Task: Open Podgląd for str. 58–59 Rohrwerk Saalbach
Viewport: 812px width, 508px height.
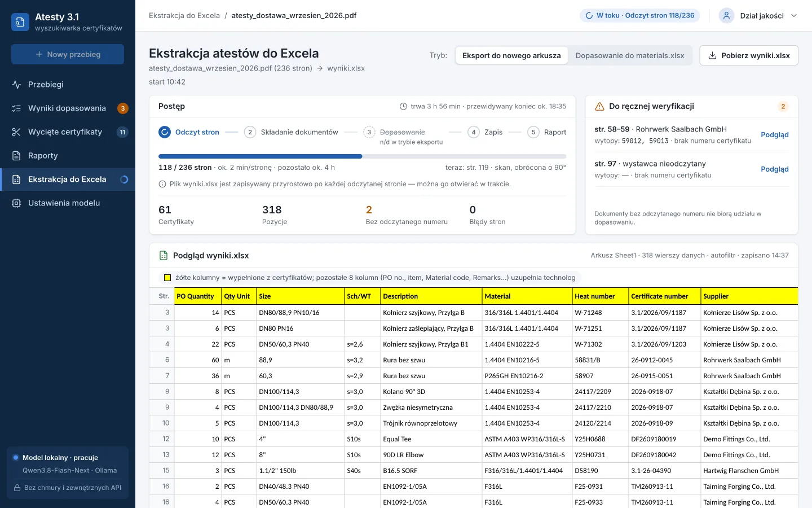Action: tap(775, 135)
